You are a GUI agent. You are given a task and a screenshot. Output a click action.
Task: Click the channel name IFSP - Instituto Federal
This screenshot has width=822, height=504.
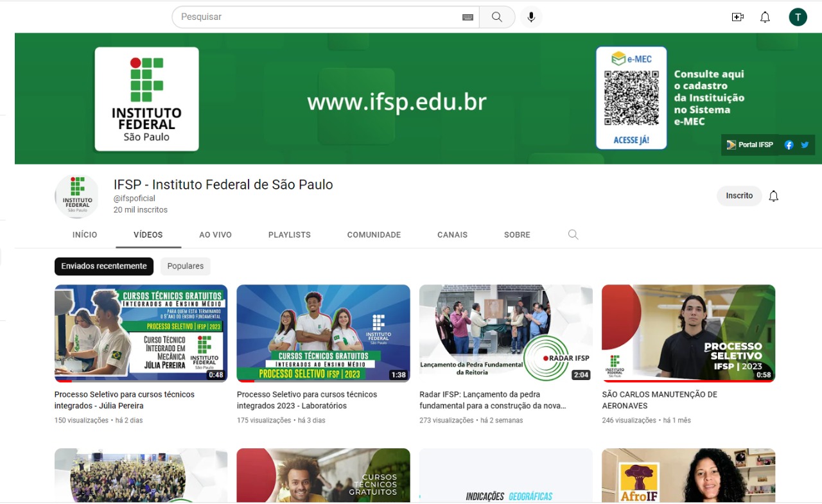point(223,184)
